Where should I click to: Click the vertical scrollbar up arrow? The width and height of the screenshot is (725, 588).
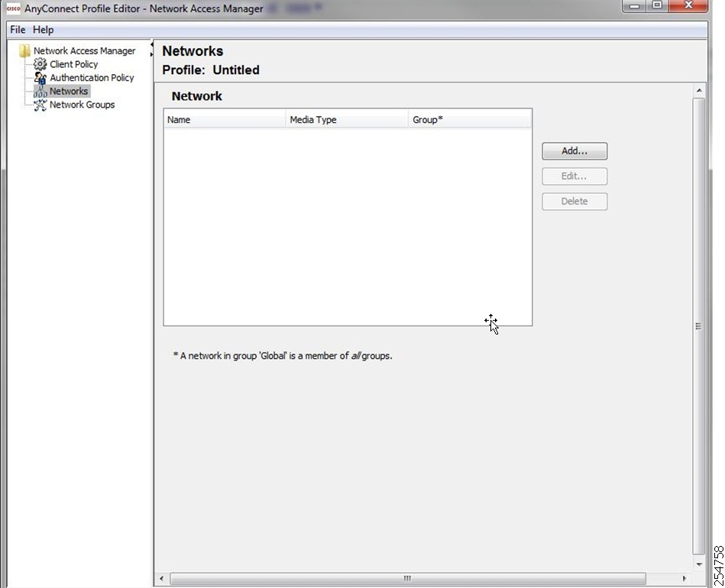(x=699, y=91)
